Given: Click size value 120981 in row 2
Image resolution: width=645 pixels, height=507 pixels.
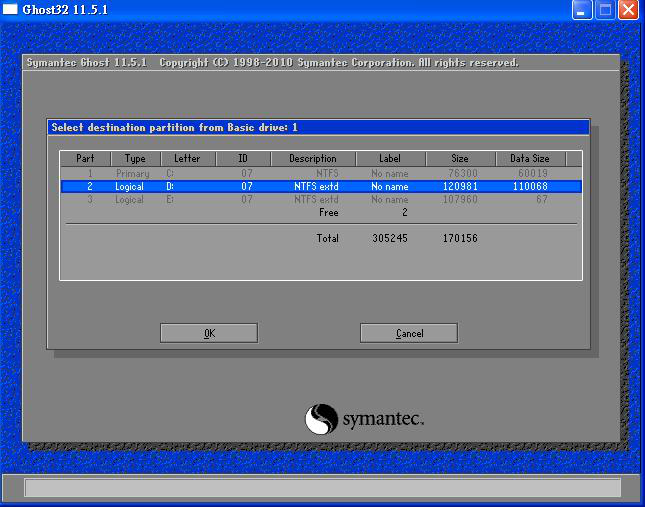Looking at the screenshot, I should pyautogui.click(x=460, y=186).
